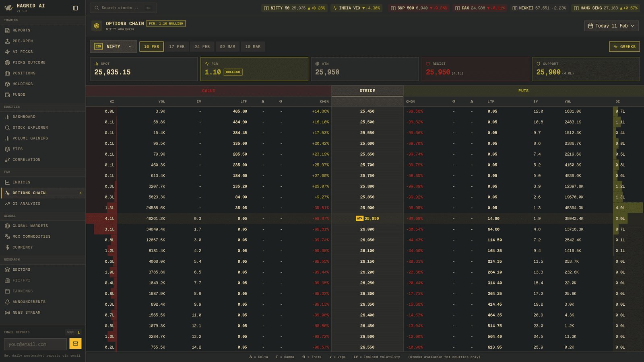The image size is (644, 362).
Task: Open Volume Gainers page
Action: coord(43,138)
